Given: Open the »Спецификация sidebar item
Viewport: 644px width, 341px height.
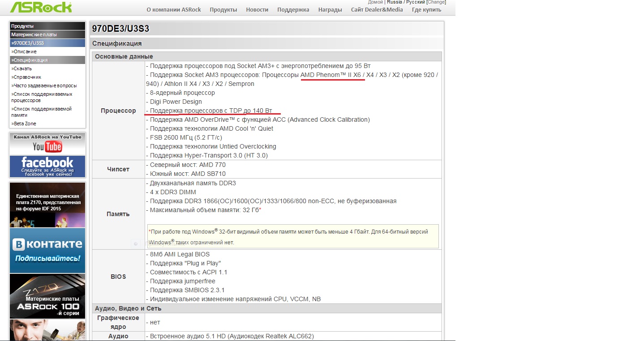Looking at the screenshot, I should click(47, 60).
